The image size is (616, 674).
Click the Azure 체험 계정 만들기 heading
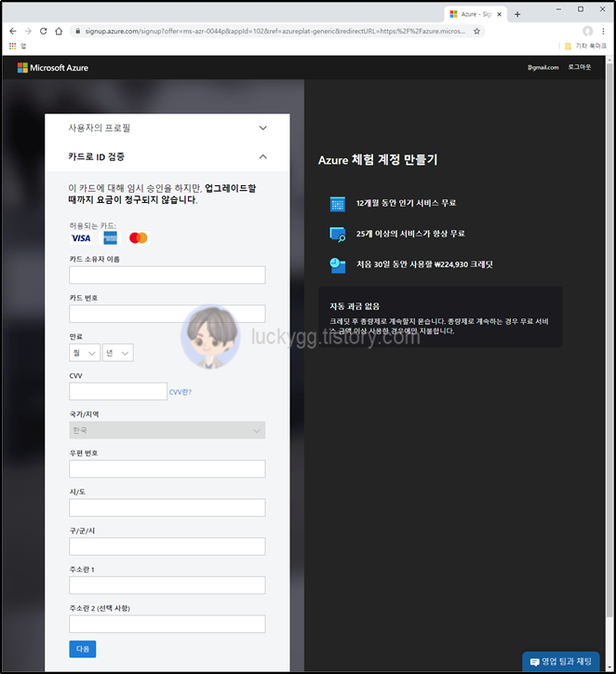378,160
